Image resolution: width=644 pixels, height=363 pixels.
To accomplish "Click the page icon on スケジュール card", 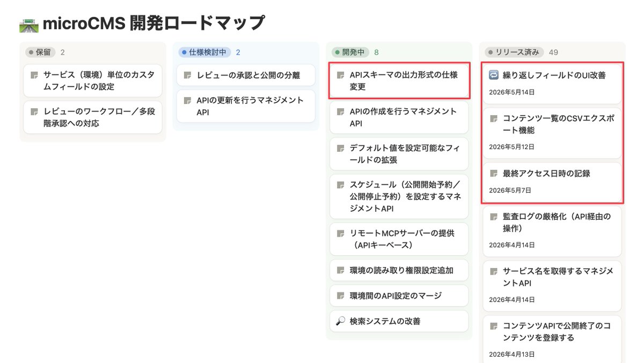I will (340, 184).
